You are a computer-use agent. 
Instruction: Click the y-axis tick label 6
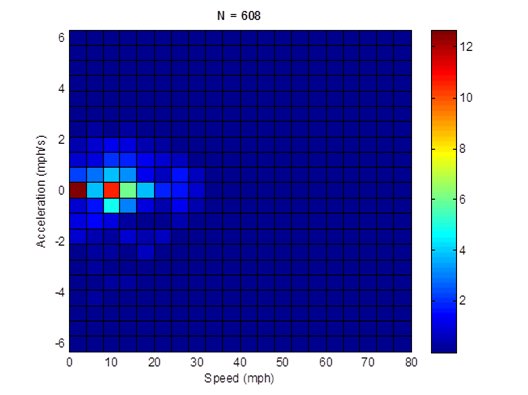pyautogui.click(x=61, y=38)
